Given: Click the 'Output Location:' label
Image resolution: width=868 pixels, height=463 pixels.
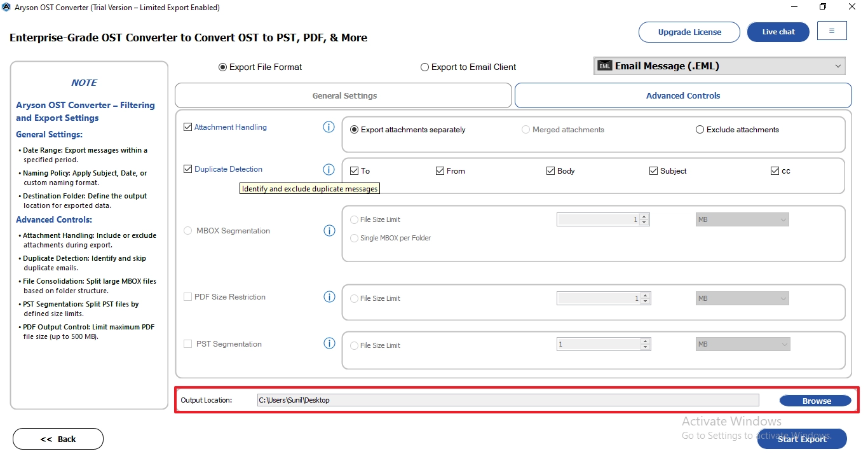Looking at the screenshot, I should click(x=207, y=400).
